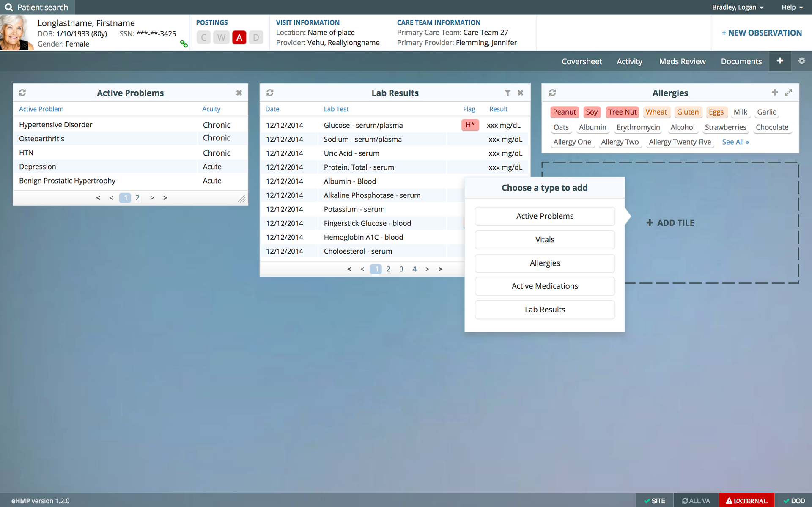Viewport: 812px width, 507px height.
Task: Open the Help dropdown menu
Action: pos(792,7)
